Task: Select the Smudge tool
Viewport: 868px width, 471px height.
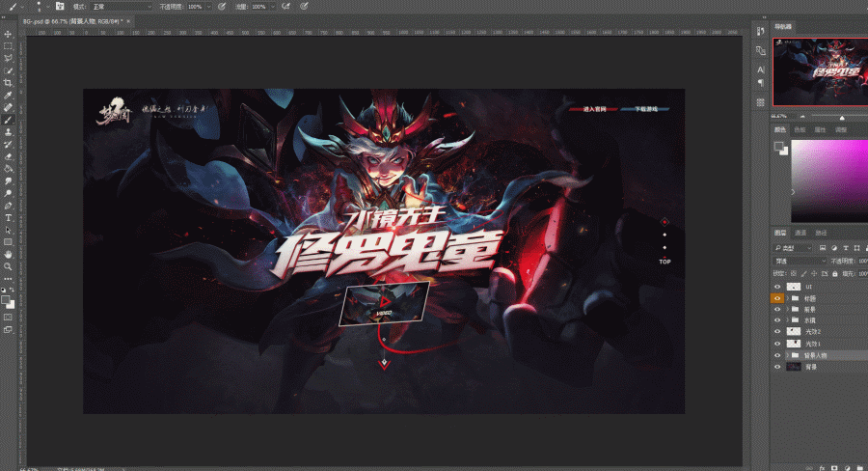Action: click(x=8, y=181)
